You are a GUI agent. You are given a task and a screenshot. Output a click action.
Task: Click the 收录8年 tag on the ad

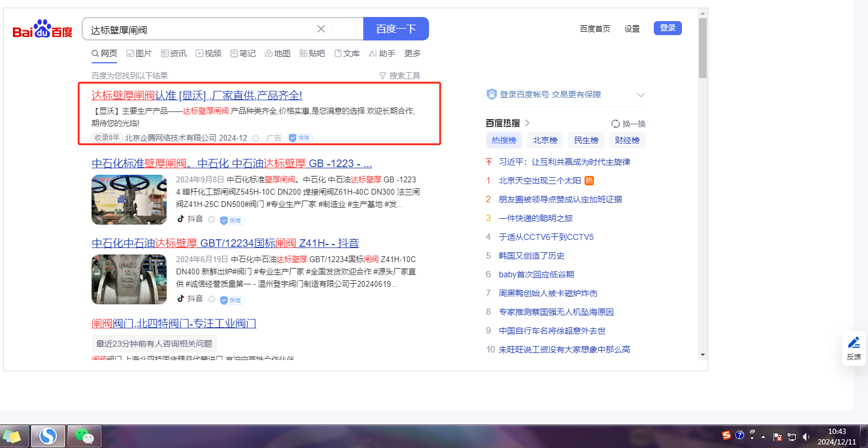[x=107, y=138]
